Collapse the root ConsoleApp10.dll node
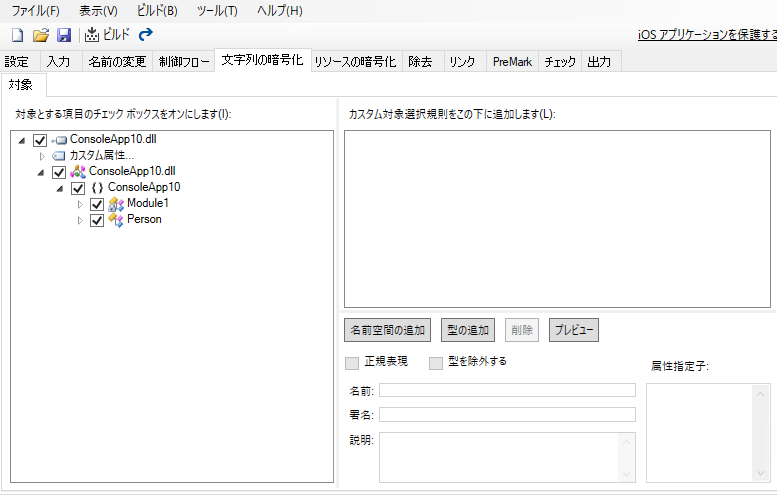 click(x=23, y=140)
